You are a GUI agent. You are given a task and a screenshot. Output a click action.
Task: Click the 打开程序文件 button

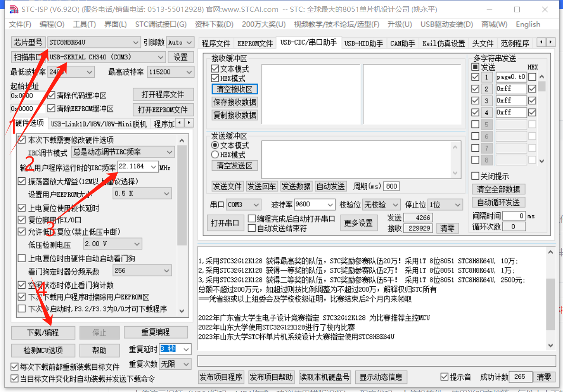point(163,94)
